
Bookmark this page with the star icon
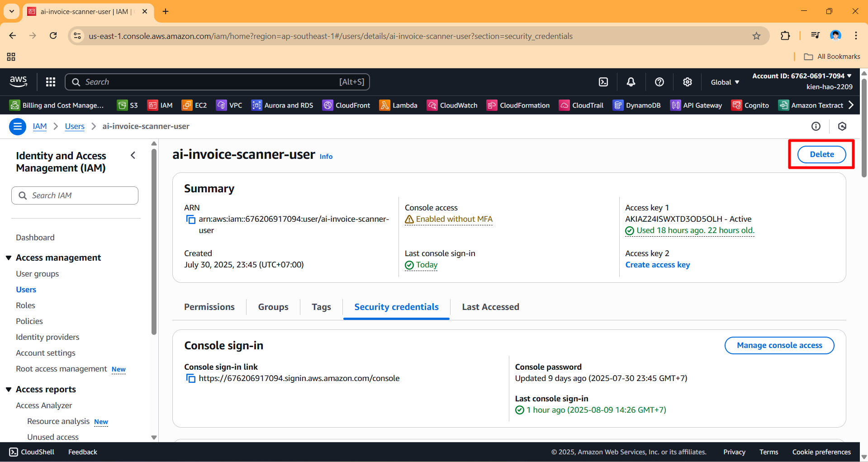point(756,36)
